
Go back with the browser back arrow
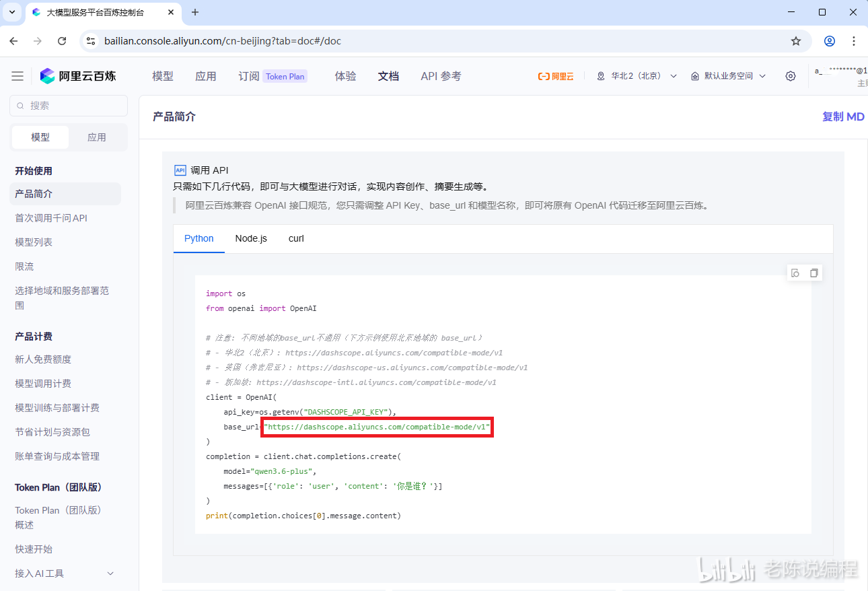pos(13,41)
